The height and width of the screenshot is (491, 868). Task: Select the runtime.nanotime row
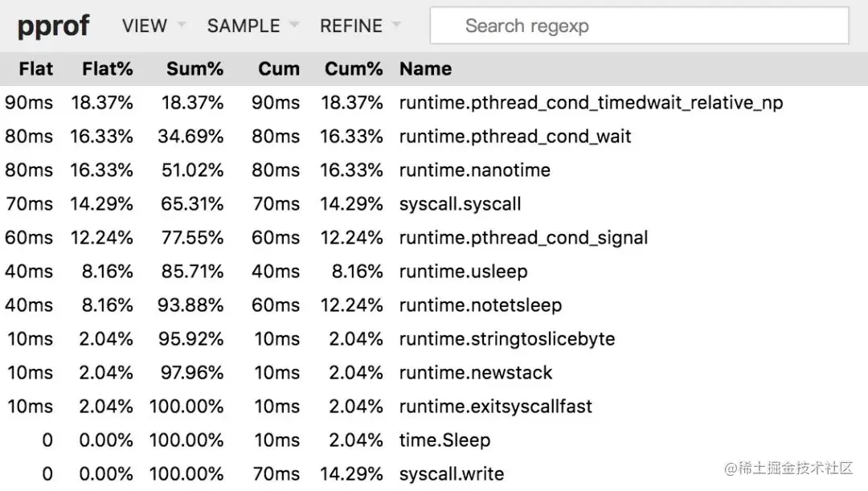tap(474, 170)
